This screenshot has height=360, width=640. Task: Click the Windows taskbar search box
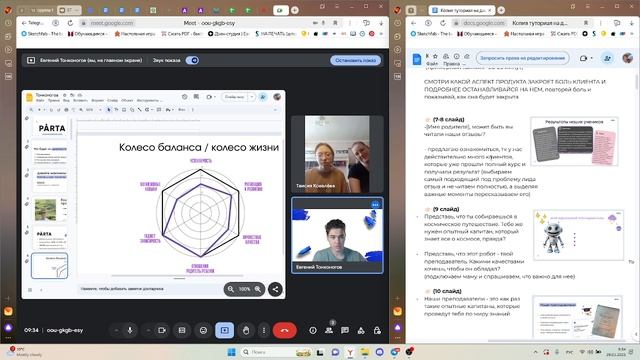pos(276,352)
